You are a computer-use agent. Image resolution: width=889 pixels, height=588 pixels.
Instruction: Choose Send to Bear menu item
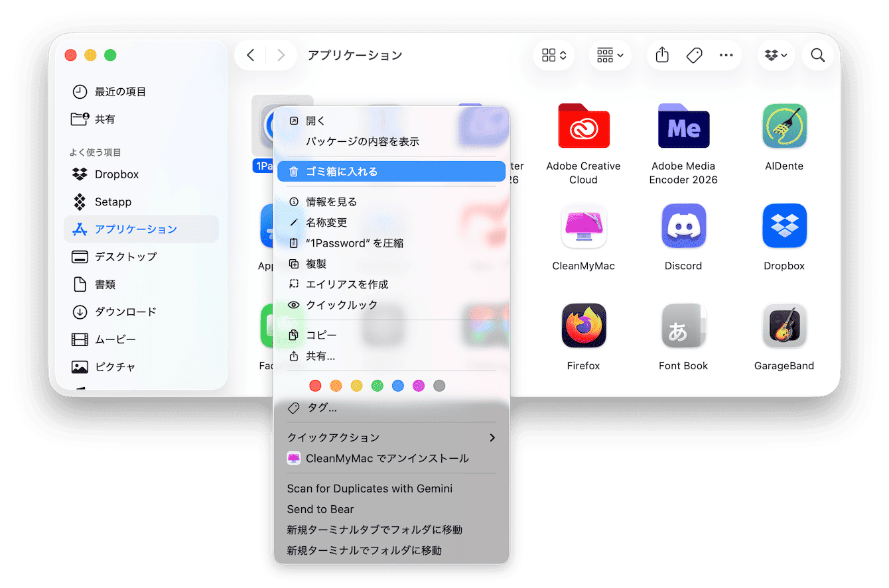point(391,509)
